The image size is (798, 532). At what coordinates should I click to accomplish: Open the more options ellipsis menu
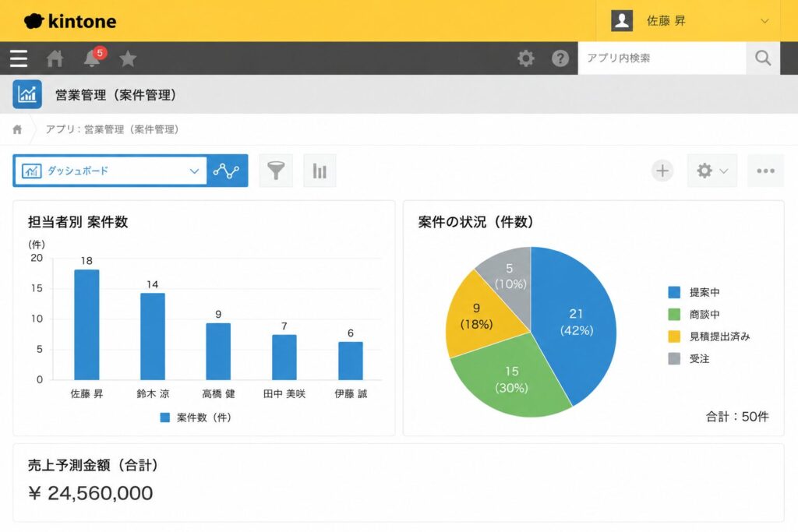(x=765, y=171)
